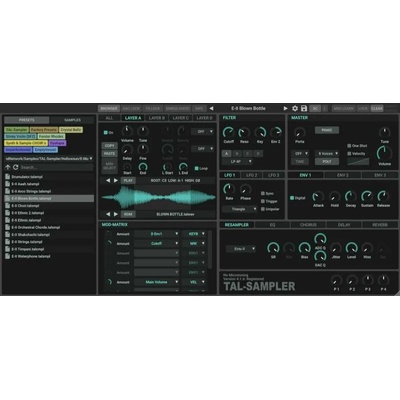Click the Master Volume knob

(x=384, y=154)
